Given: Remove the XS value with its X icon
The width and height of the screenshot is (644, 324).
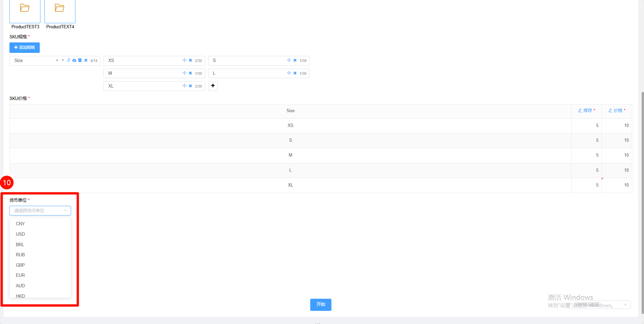Looking at the screenshot, I should pos(190,60).
